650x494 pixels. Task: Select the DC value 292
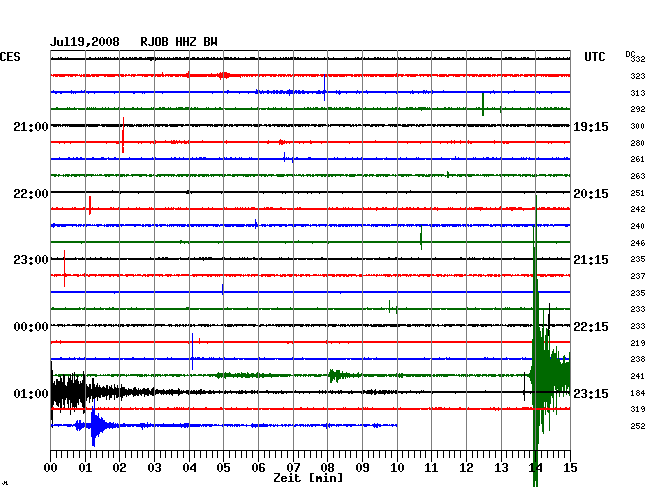point(638,109)
